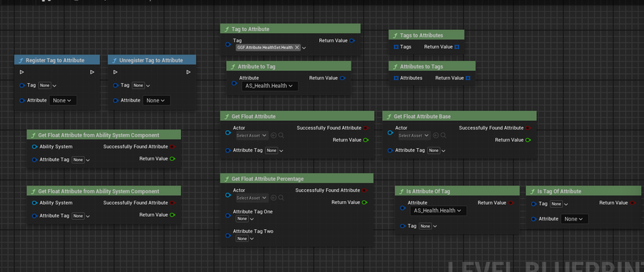Image resolution: width=644 pixels, height=272 pixels.
Task: Select the Is Attribute Of Tag node header
Action: pyautogui.click(x=457, y=191)
